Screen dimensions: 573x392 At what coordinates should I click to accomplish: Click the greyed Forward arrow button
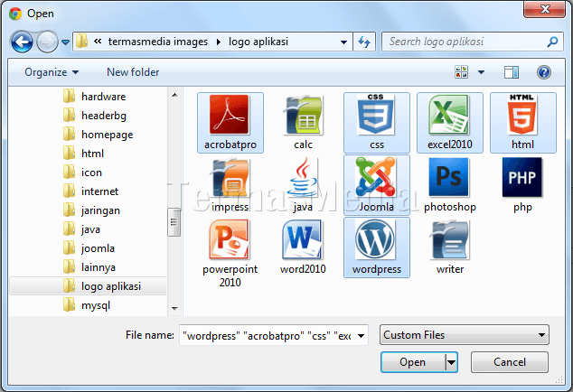click(47, 42)
